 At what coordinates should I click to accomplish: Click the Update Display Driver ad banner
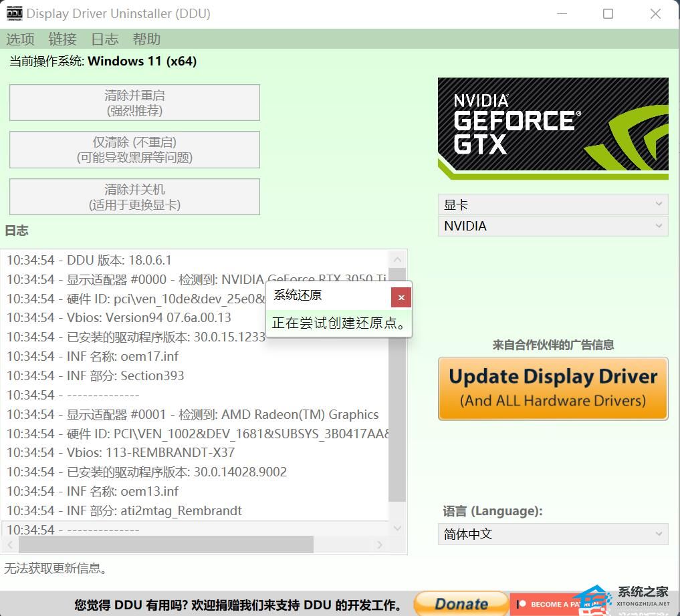click(553, 388)
